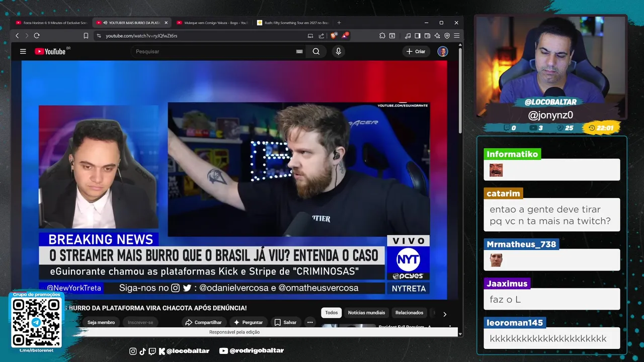This screenshot has width=644, height=362.
Task: Click the Seja membro button
Action: click(101, 322)
